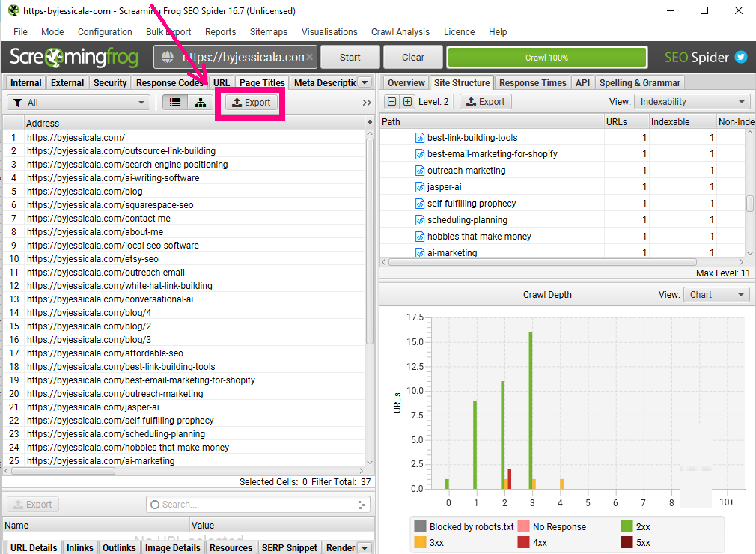Viewport: 756px width, 554px height.
Task: Click double chevron overflow in left toolbar
Action: [x=367, y=103]
